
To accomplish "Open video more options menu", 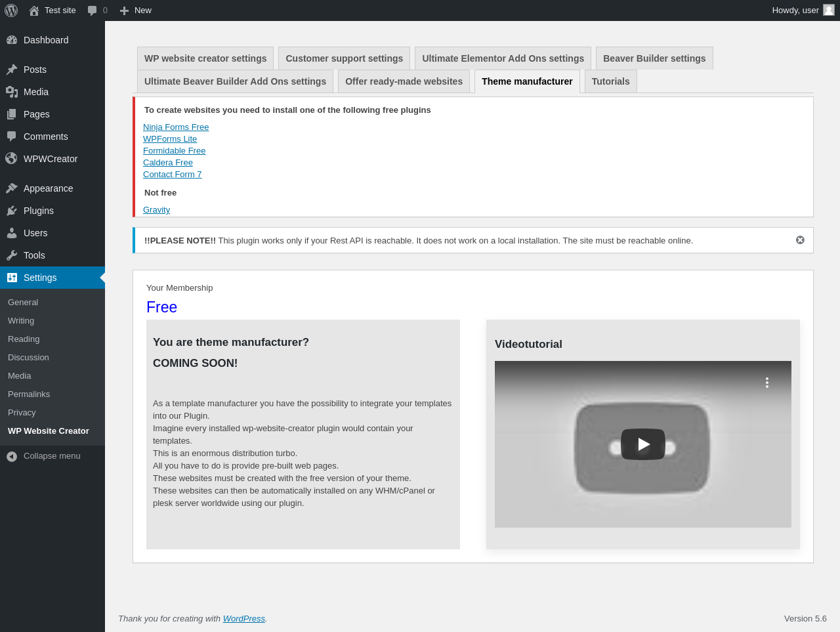I will pyautogui.click(x=766, y=383).
